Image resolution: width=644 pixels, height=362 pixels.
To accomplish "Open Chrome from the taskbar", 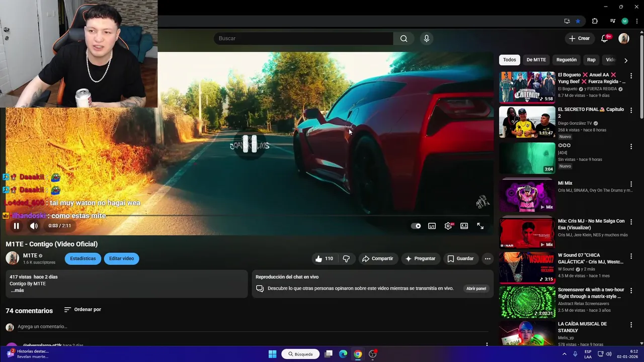I will click(358, 354).
